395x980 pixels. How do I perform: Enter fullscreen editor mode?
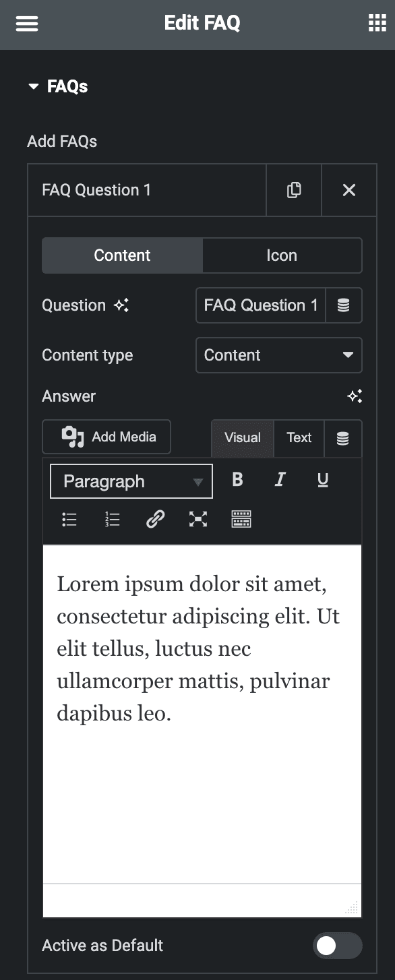click(198, 519)
